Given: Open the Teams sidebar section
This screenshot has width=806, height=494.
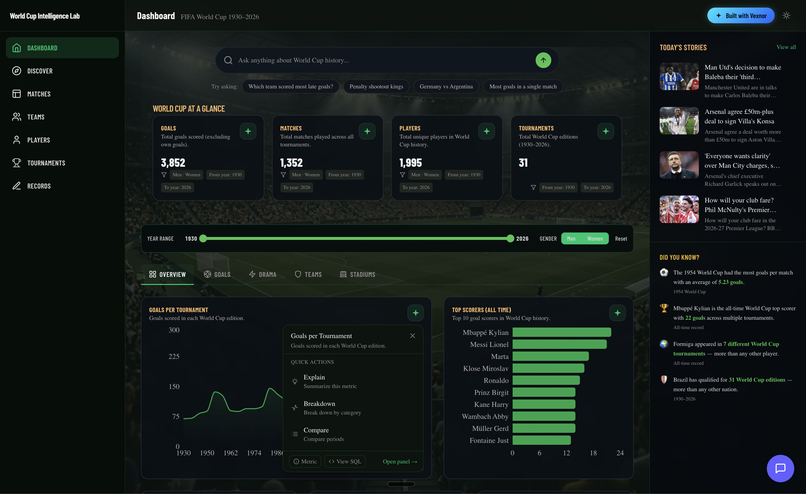Looking at the screenshot, I should (x=62, y=117).
